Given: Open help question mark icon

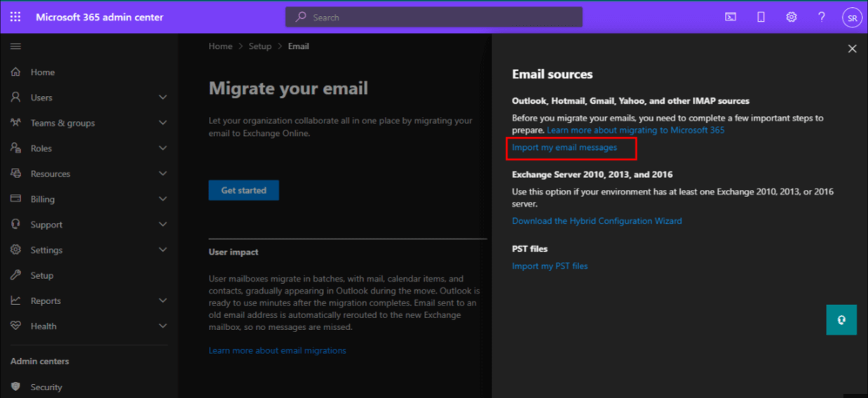Looking at the screenshot, I should (x=822, y=17).
